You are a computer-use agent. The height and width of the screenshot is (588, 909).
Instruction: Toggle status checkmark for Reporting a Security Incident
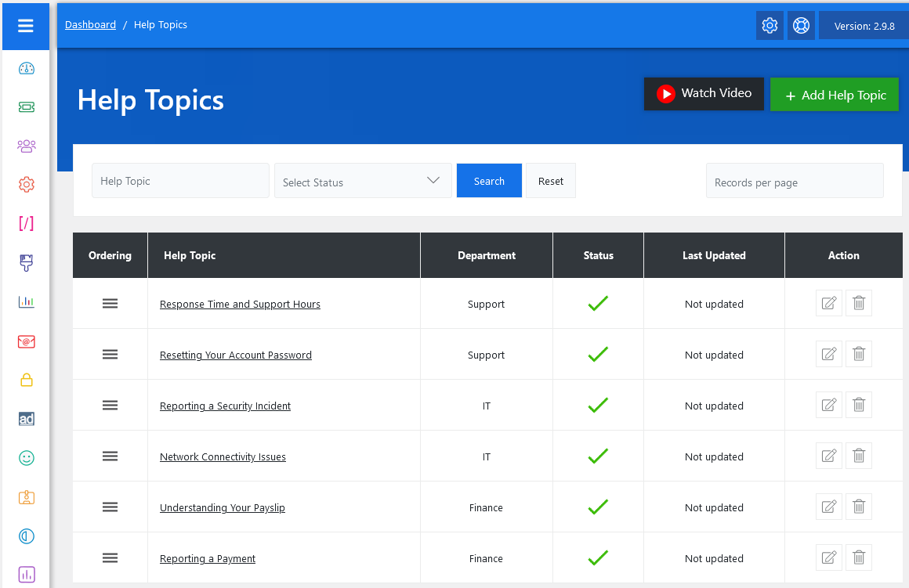coord(598,406)
